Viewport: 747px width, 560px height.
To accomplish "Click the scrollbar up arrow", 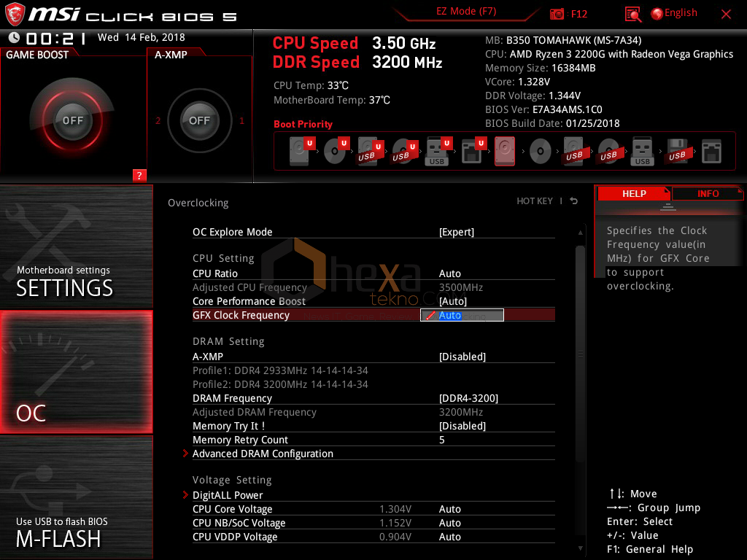I will (x=580, y=233).
